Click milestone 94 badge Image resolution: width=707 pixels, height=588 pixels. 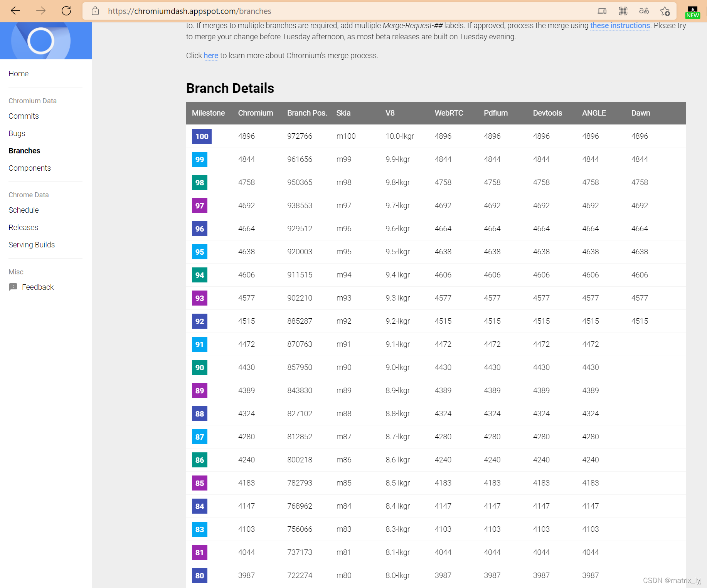coord(200,275)
